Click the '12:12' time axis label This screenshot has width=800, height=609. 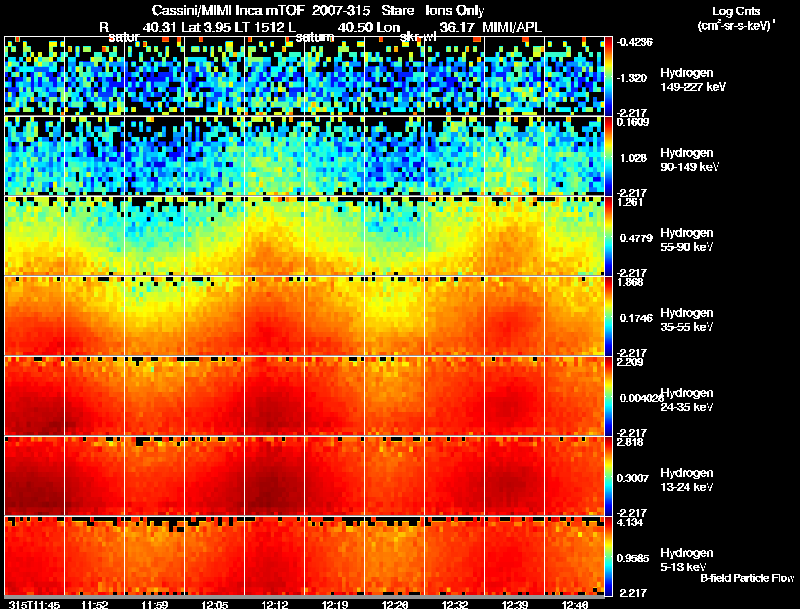coord(275,605)
